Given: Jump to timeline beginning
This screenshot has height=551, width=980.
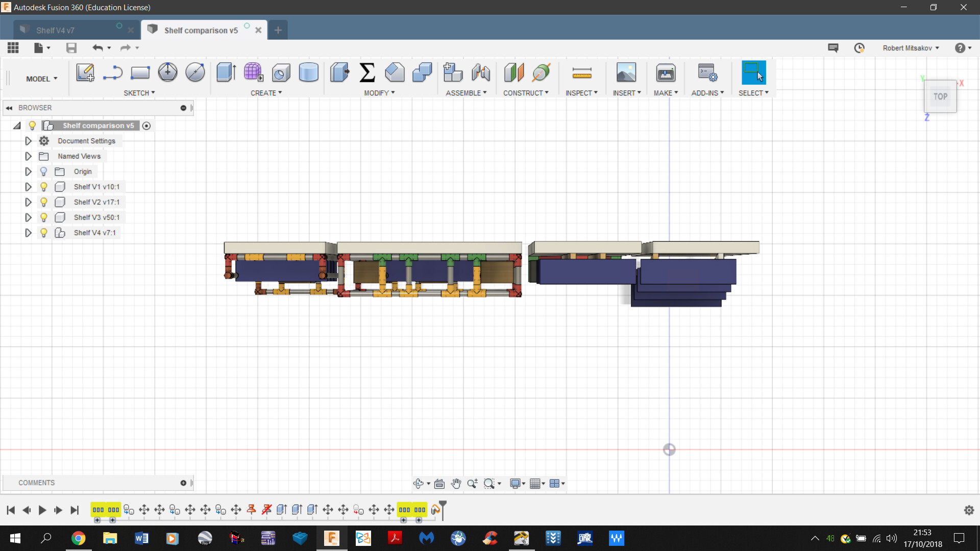Looking at the screenshot, I should point(11,510).
